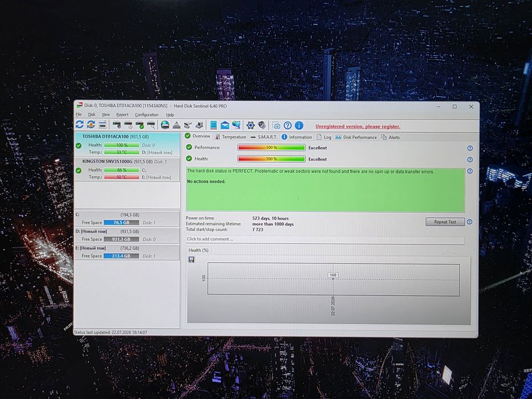Open the File menu

click(78, 115)
